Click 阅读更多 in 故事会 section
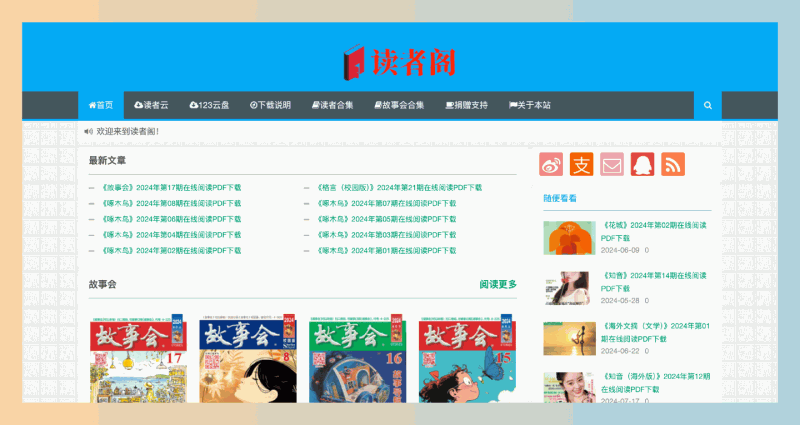The image size is (800, 425). coord(498,285)
